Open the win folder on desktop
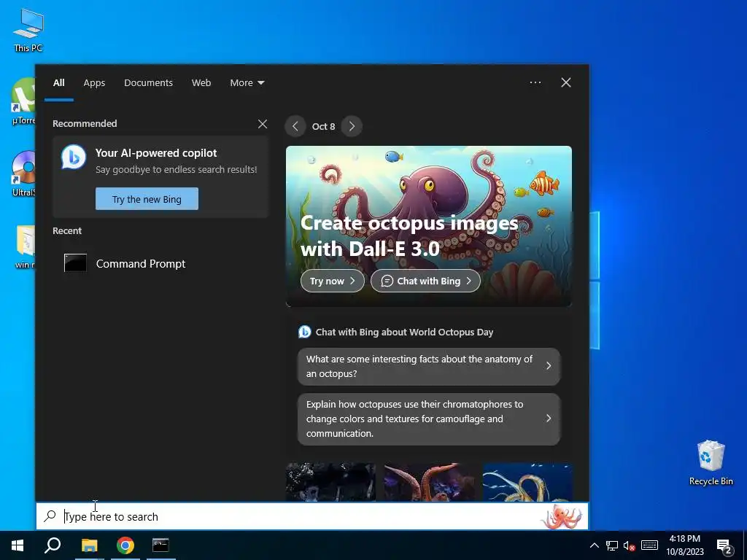 pyautogui.click(x=25, y=246)
